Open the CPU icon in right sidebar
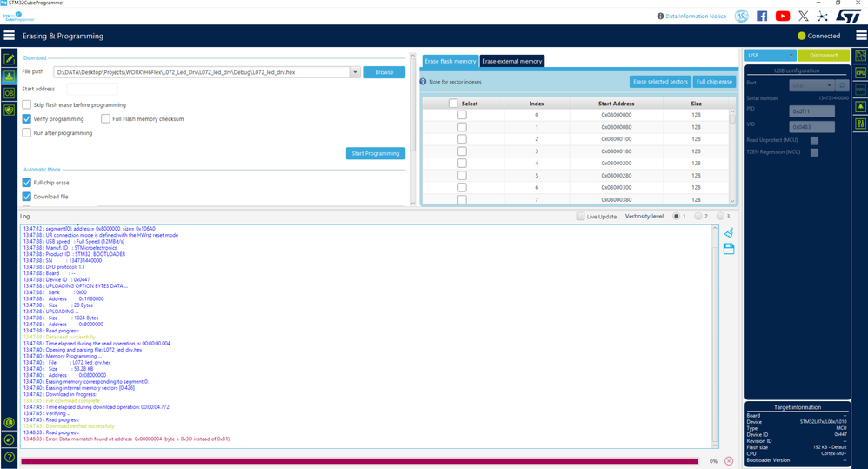This screenshot has height=469, width=868. 860,72
